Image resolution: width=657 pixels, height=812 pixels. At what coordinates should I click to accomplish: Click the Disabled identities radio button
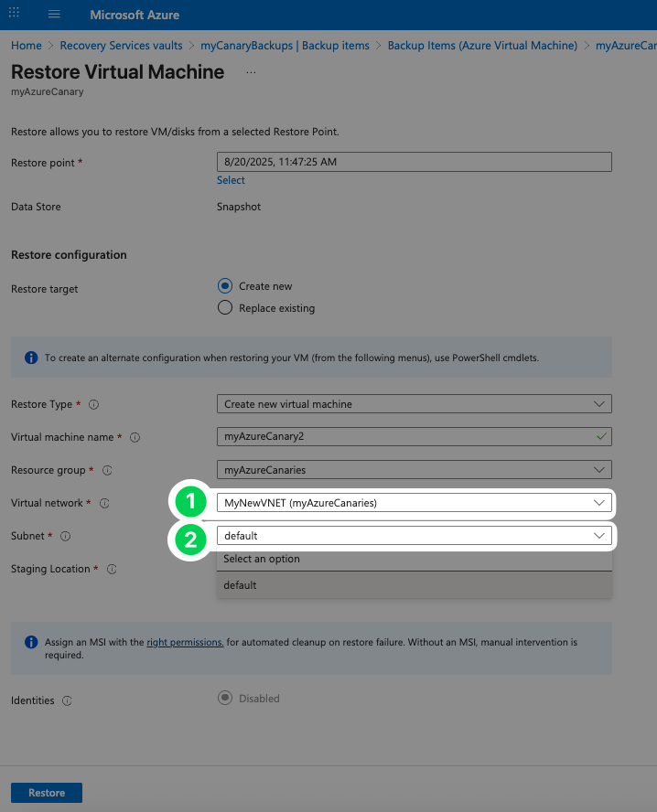pyautogui.click(x=225, y=698)
